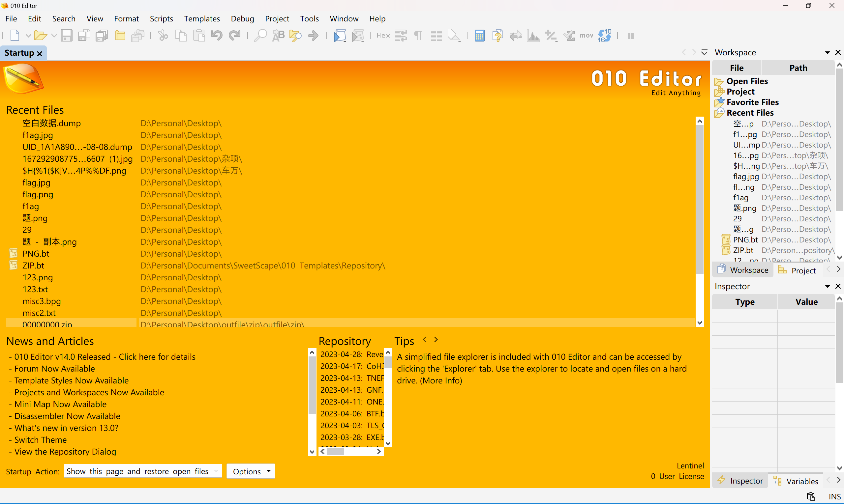Viewport: 844px width, 504px height.
Task: Click the Undo arrow icon
Action: pos(217,35)
